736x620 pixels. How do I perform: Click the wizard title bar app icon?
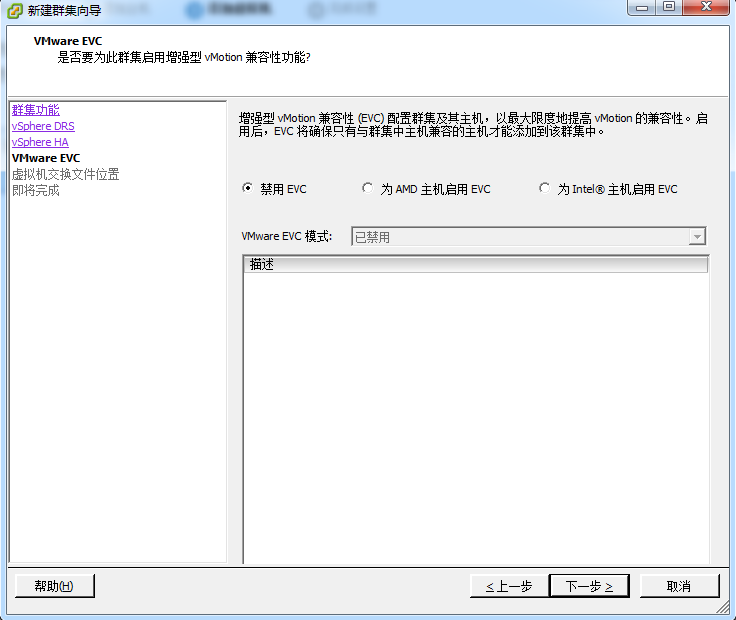coord(15,10)
